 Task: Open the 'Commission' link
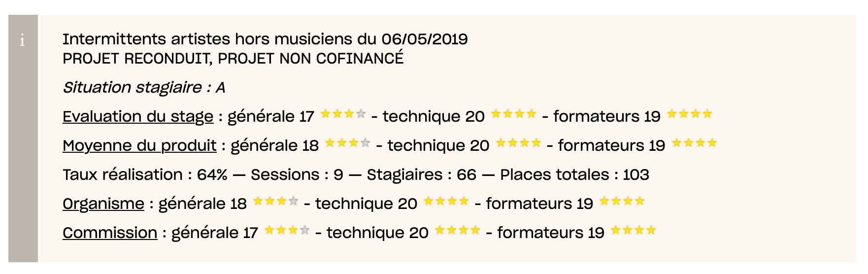point(110,233)
